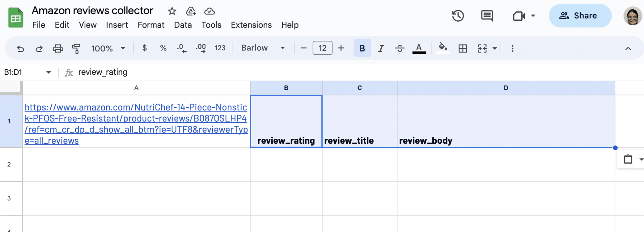Open the File menu
Image resolution: width=644 pixels, height=232 pixels.
[39, 25]
